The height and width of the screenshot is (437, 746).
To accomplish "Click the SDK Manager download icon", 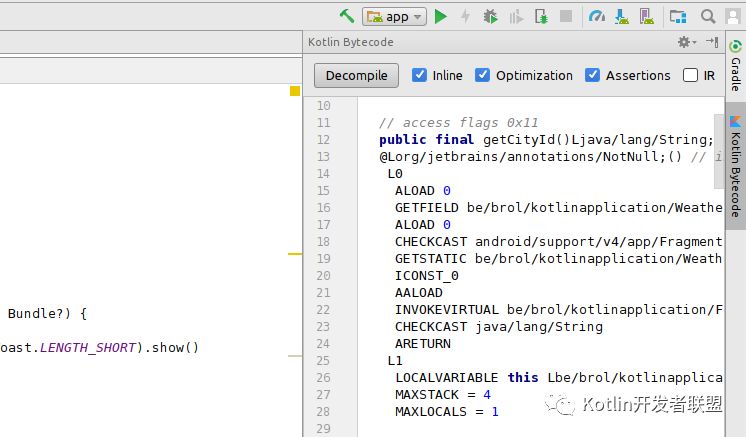I will [621, 17].
